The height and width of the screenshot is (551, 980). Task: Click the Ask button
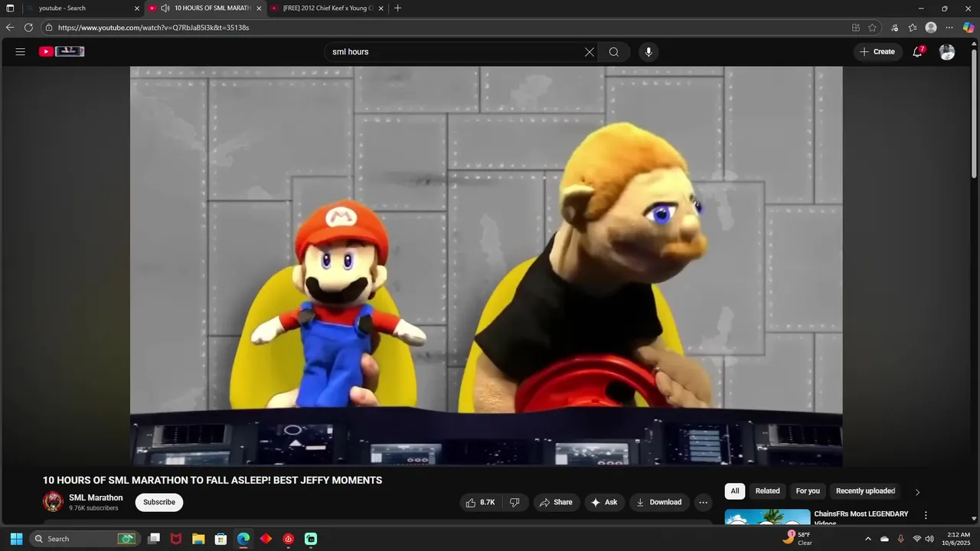coord(604,502)
